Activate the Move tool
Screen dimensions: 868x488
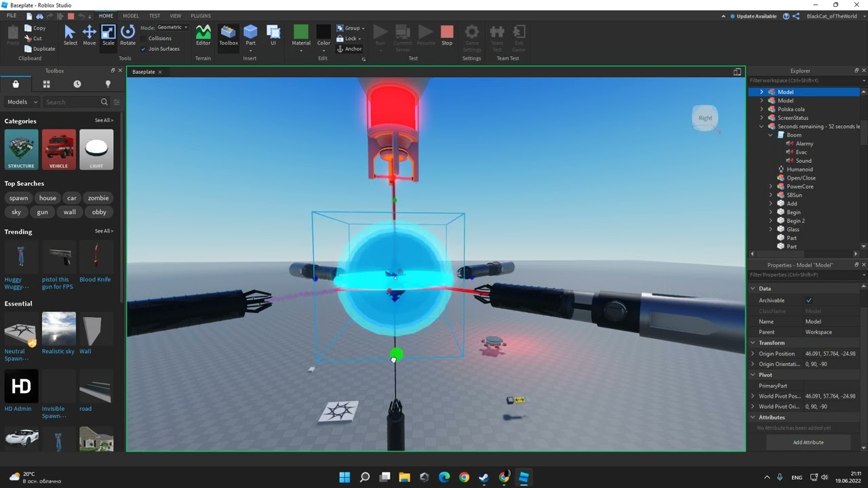tap(89, 35)
